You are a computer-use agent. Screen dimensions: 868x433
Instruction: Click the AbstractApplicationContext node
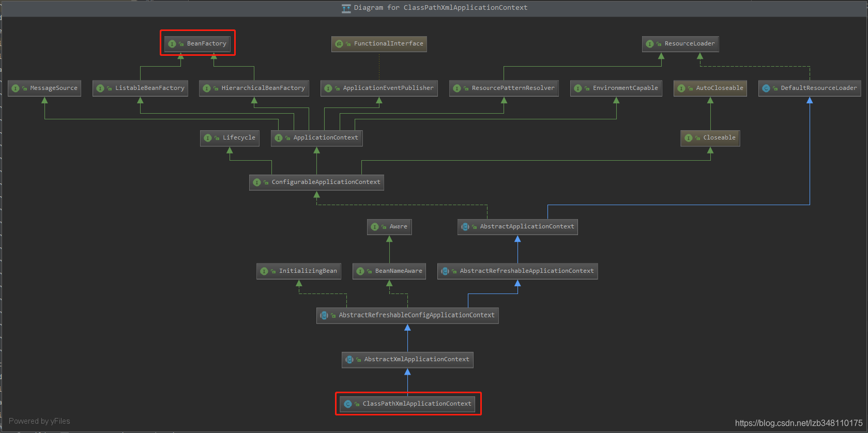point(517,227)
